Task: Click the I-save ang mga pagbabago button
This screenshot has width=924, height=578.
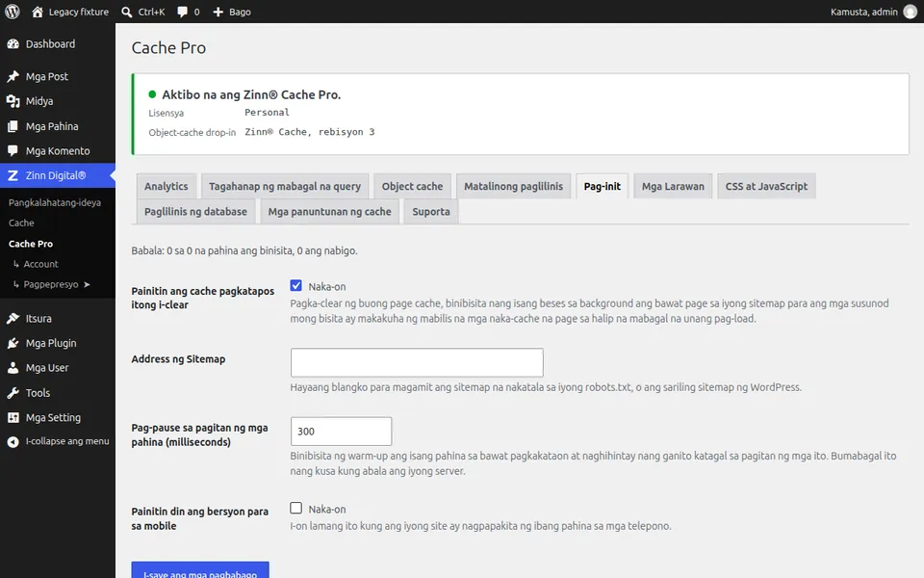Action: 200,570
